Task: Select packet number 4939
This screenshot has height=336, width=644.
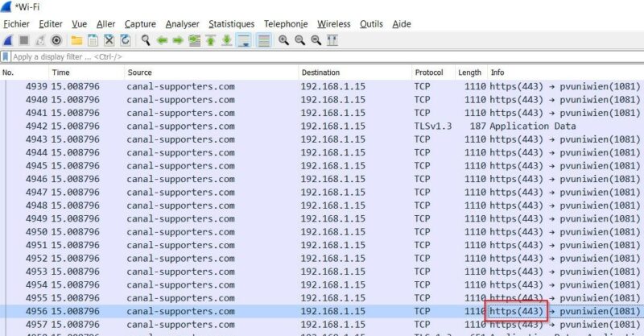Action: point(322,86)
